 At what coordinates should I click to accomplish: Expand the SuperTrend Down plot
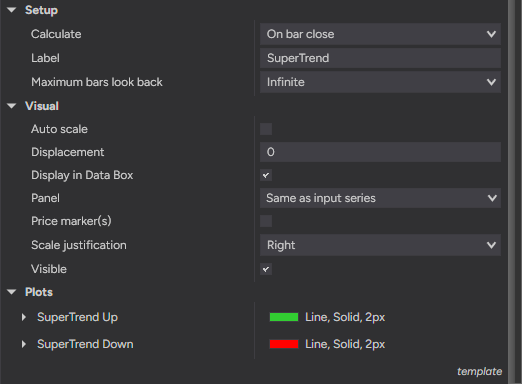click(24, 344)
